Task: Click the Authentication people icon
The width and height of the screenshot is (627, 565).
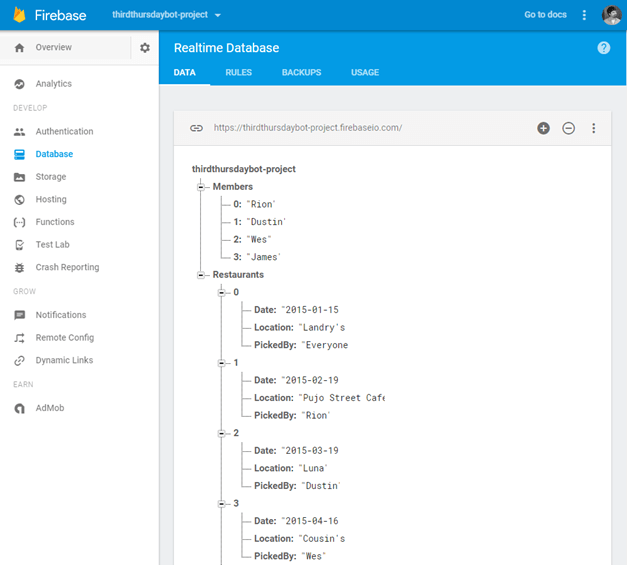Action: click(19, 132)
